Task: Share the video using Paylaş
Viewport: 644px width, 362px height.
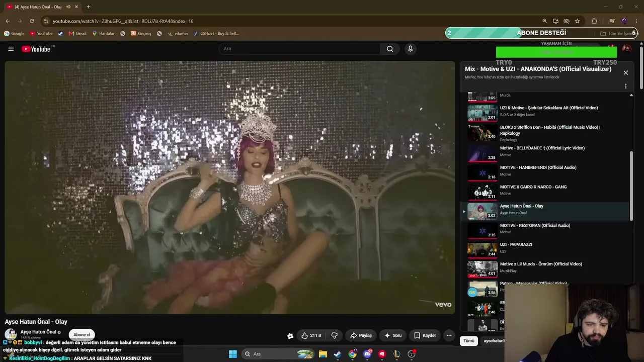Action: click(361, 335)
